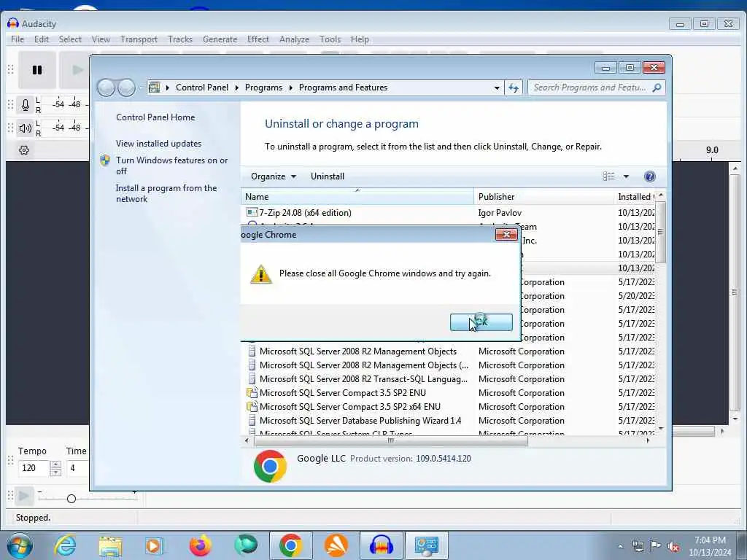Click the Google Chrome logo in details pane

click(270, 466)
